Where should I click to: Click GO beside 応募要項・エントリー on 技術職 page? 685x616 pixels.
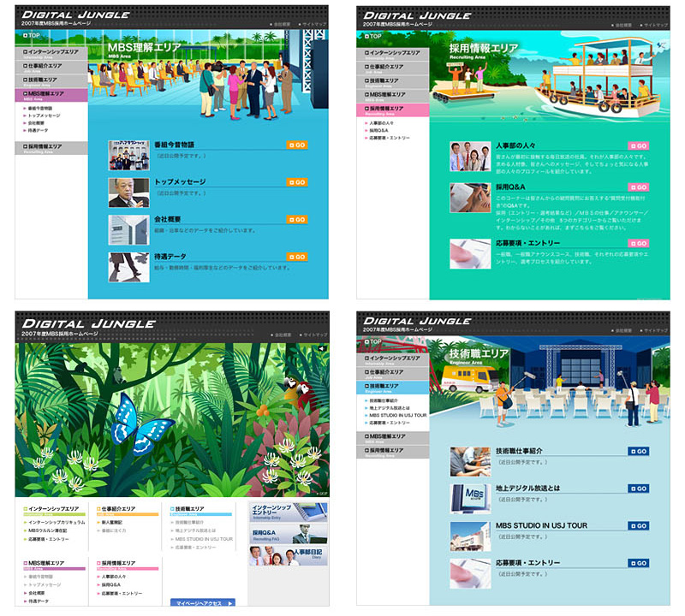click(638, 563)
